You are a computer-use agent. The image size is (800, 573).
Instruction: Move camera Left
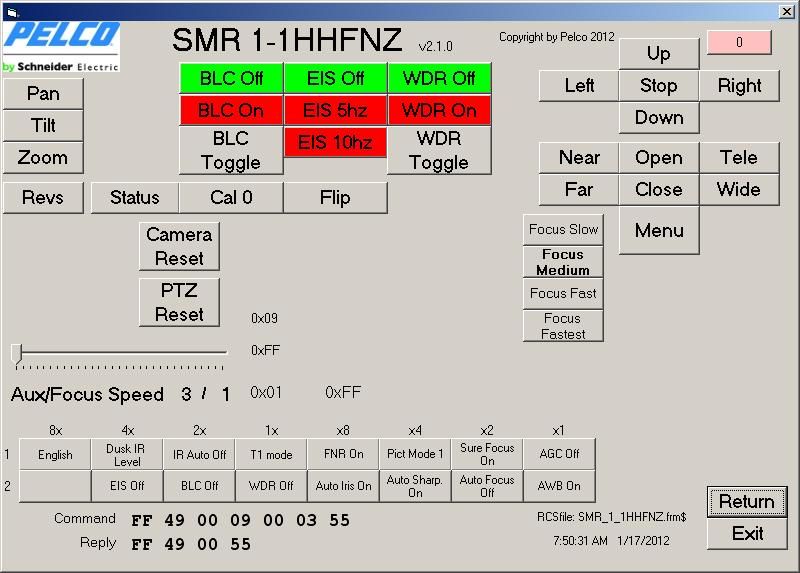pyautogui.click(x=579, y=85)
